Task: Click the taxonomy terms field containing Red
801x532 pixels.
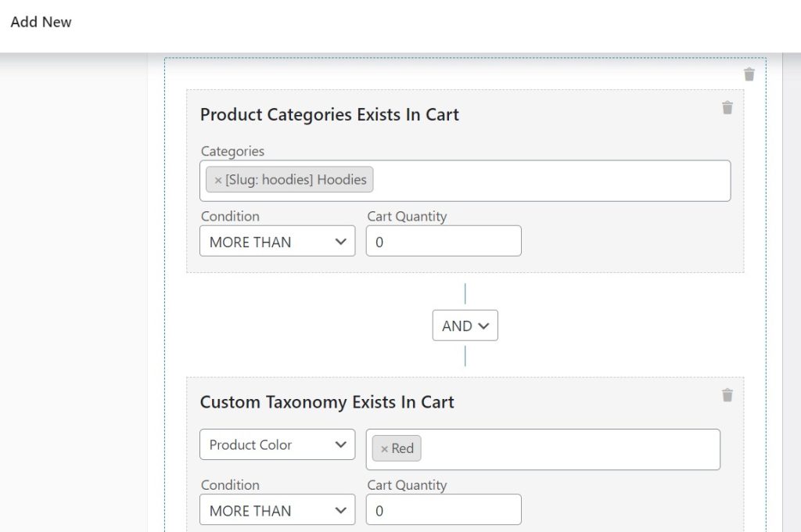Action: click(x=543, y=450)
